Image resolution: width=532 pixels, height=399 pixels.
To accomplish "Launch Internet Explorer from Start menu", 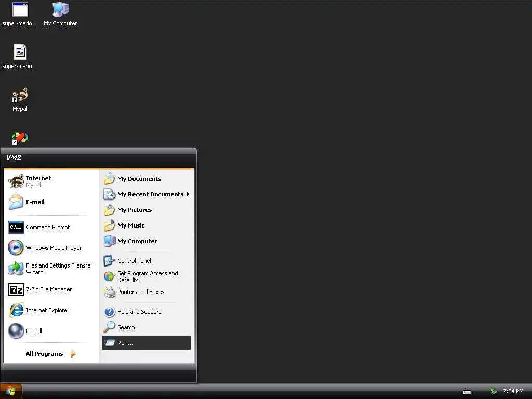I will click(x=51, y=310).
